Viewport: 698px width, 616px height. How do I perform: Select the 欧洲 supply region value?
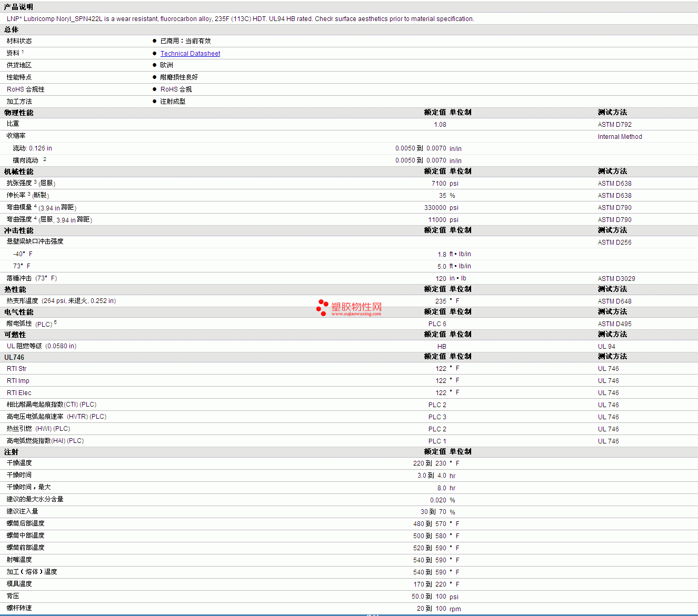pos(166,65)
